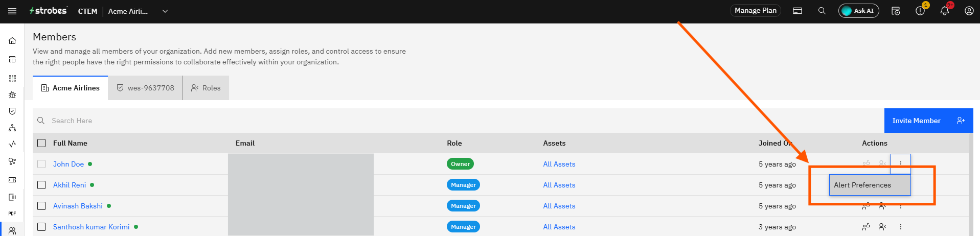Click the Strobes logo
The height and width of the screenshot is (236, 980).
[x=48, y=11]
